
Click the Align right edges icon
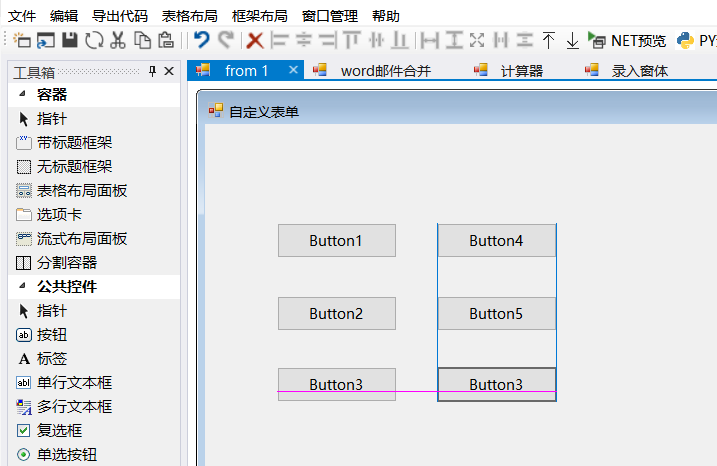point(328,40)
